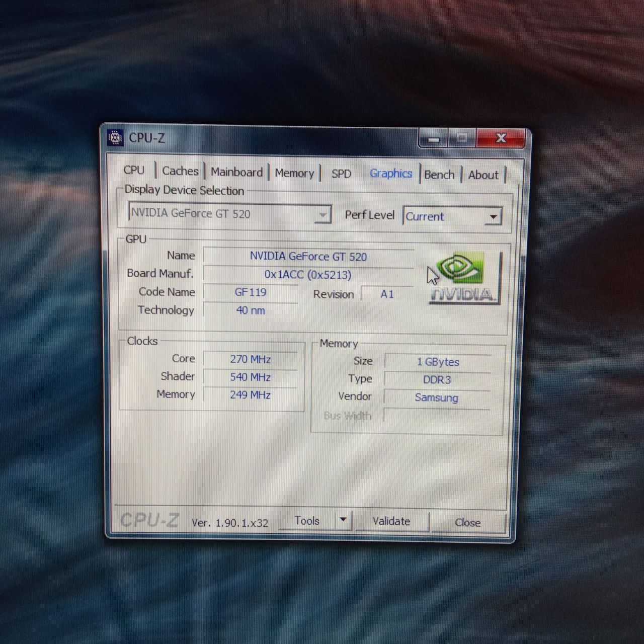Expand the Display Device Selection dropdown
Image resolution: width=644 pixels, height=644 pixels.
click(x=229, y=214)
